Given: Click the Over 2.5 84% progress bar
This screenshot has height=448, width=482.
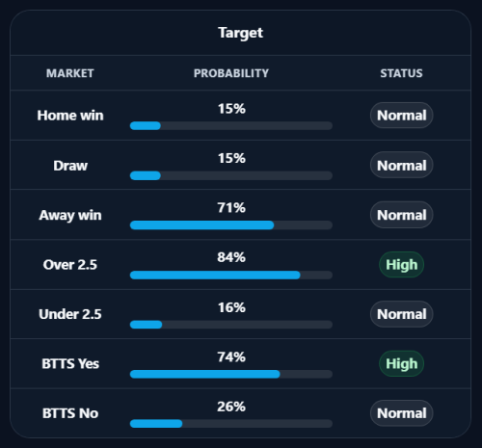Looking at the screenshot, I should [231, 275].
